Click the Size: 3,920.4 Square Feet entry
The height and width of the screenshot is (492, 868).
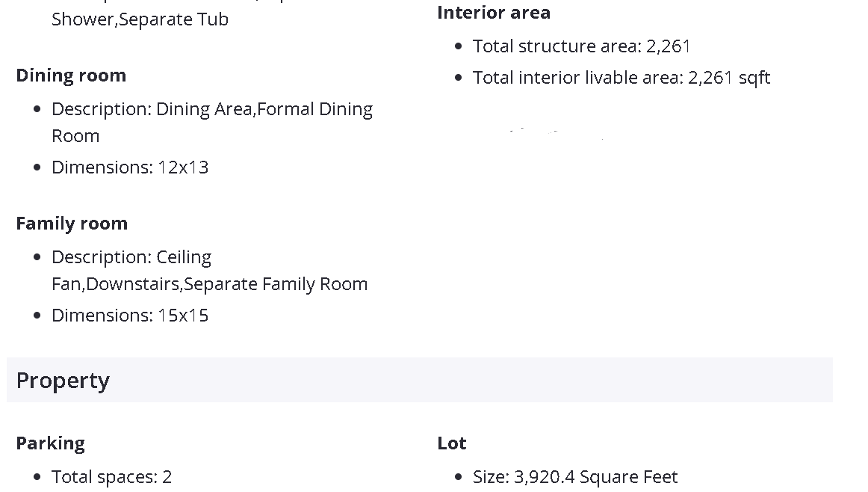pyautogui.click(x=575, y=476)
